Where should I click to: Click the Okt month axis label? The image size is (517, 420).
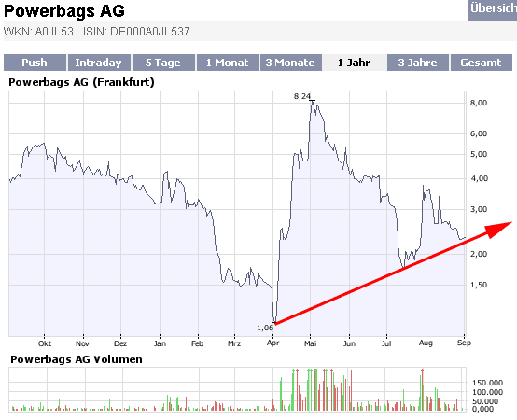click(45, 343)
